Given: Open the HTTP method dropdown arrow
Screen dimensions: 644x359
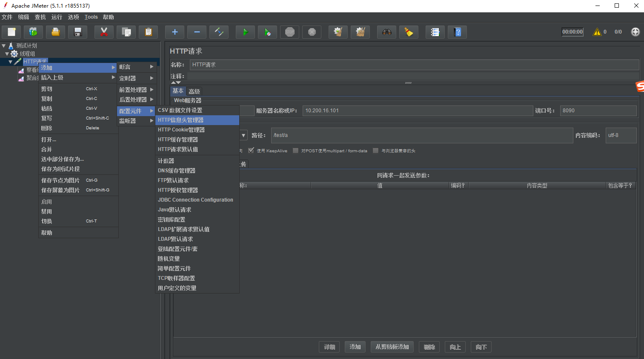Looking at the screenshot, I should (x=243, y=135).
